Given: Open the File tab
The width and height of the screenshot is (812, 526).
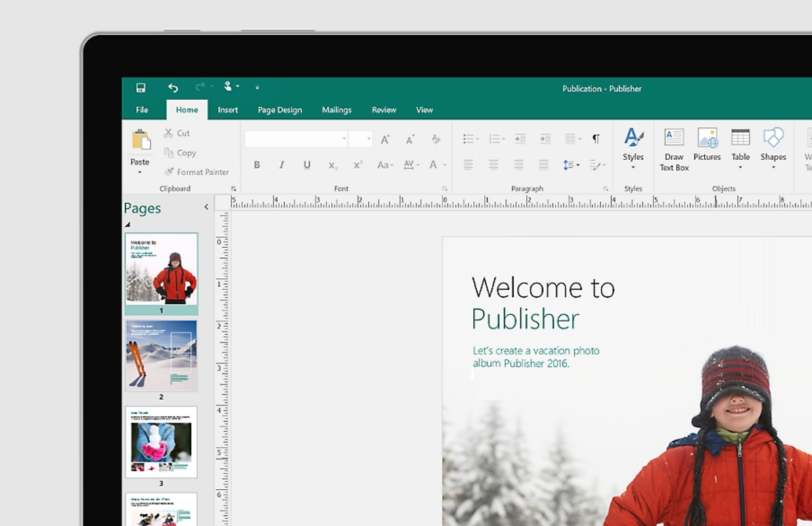Looking at the screenshot, I should coord(142,110).
